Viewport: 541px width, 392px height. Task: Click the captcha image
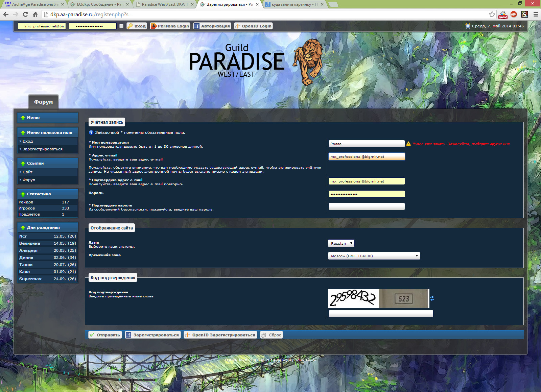click(x=378, y=298)
